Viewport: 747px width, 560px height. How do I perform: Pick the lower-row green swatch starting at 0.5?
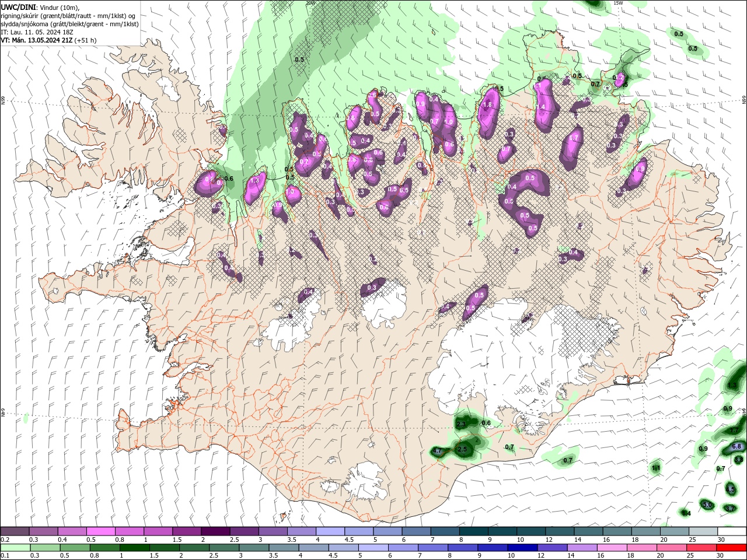(x=74, y=548)
